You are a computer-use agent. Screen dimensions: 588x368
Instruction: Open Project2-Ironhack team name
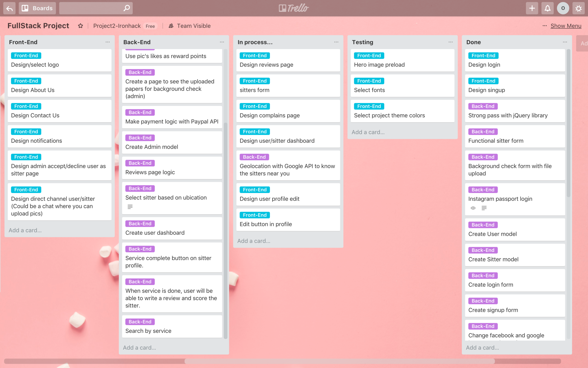tap(117, 26)
